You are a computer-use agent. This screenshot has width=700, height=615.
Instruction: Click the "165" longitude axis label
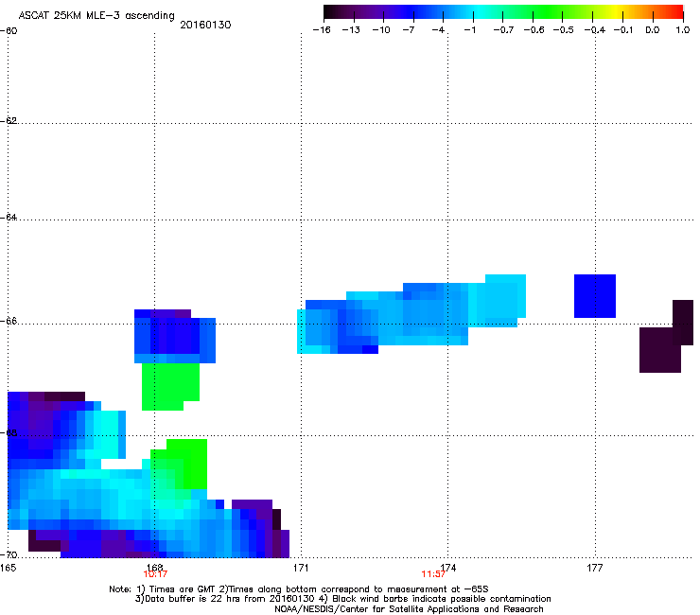click(8, 568)
